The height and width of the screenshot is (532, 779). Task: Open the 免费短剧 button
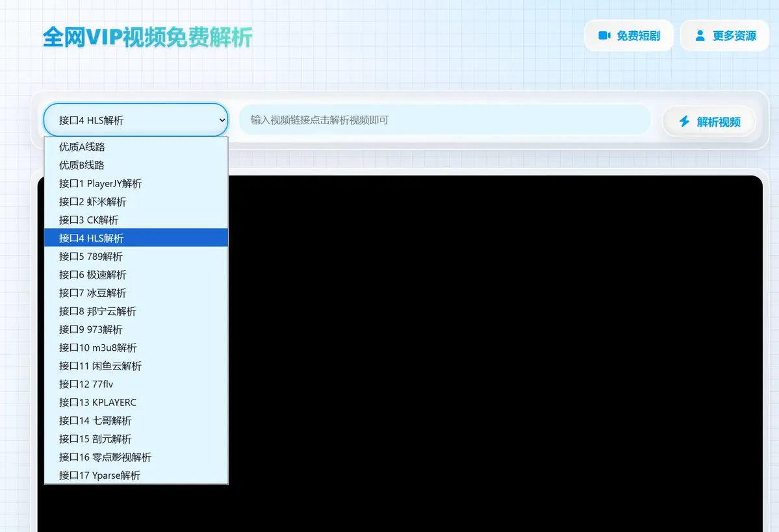[x=629, y=35]
